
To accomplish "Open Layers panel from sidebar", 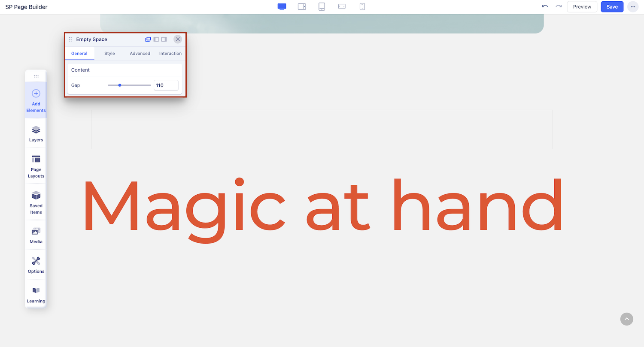I will [36, 133].
